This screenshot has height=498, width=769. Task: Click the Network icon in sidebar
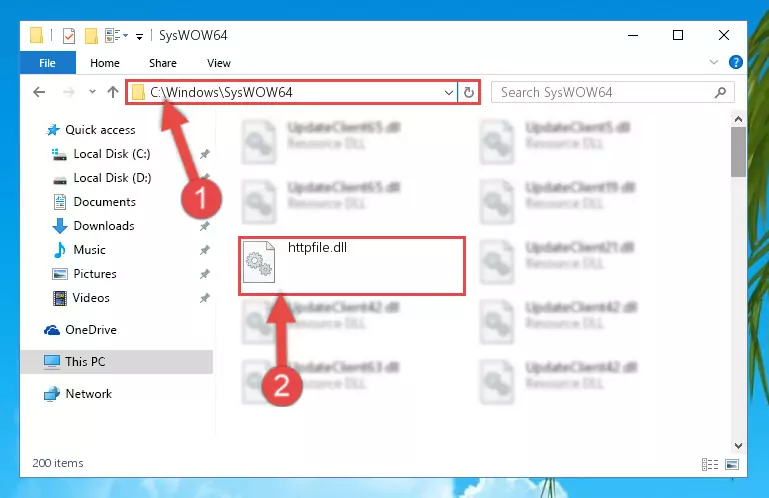pos(51,394)
